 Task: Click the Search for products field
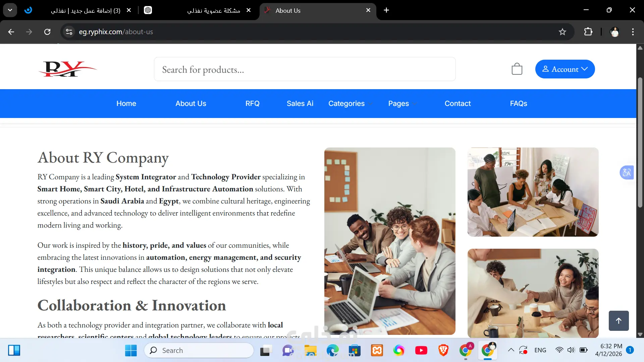[x=305, y=69]
